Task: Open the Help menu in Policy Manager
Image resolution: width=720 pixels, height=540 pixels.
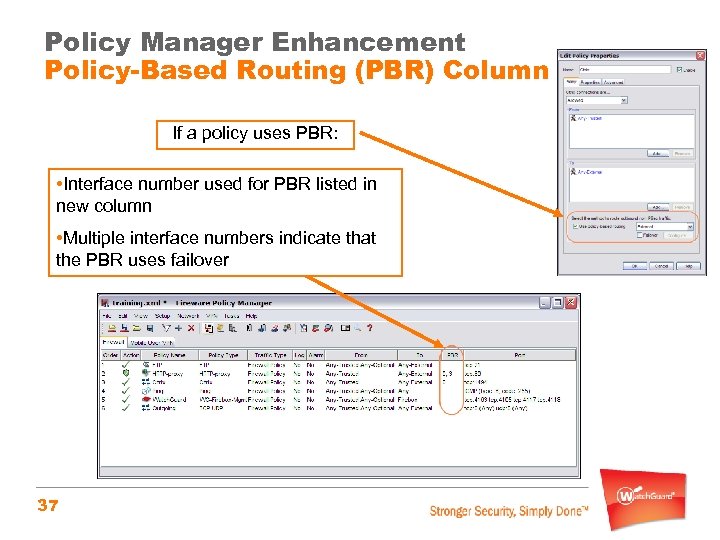Action: pos(251,316)
